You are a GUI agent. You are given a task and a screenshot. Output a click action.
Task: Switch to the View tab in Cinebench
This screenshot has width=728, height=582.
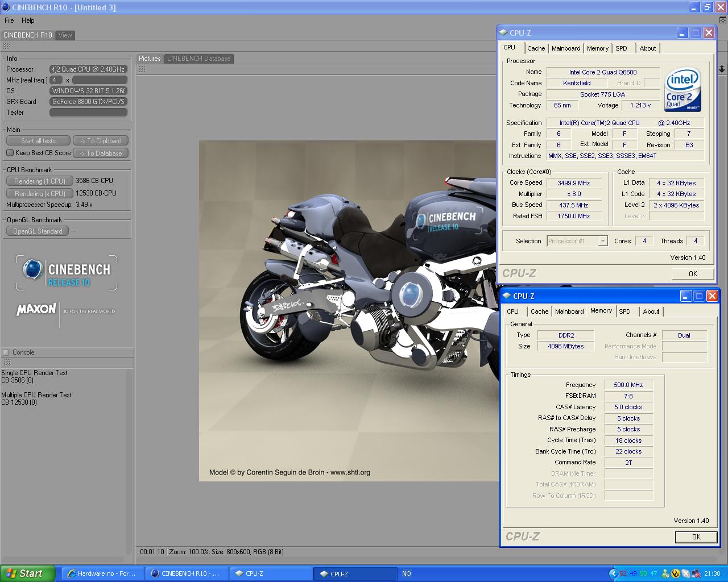point(65,35)
